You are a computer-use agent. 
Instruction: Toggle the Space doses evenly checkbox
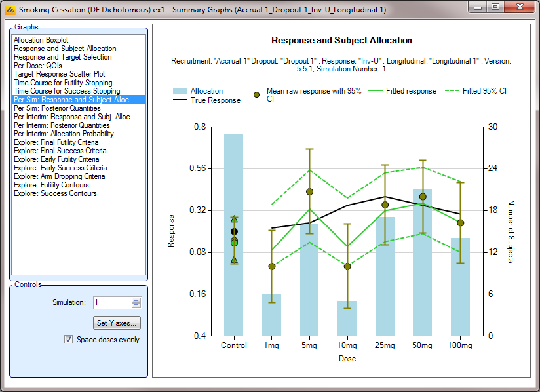68,340
